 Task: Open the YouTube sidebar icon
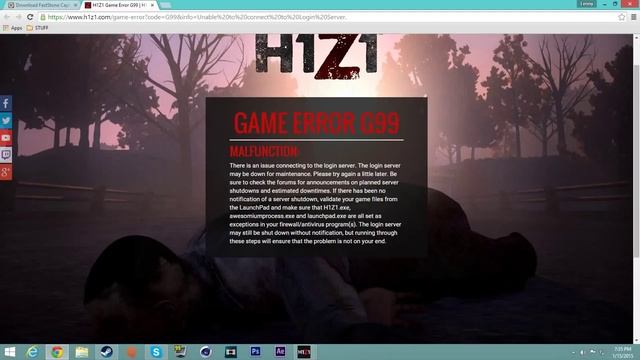coord(6,138)
